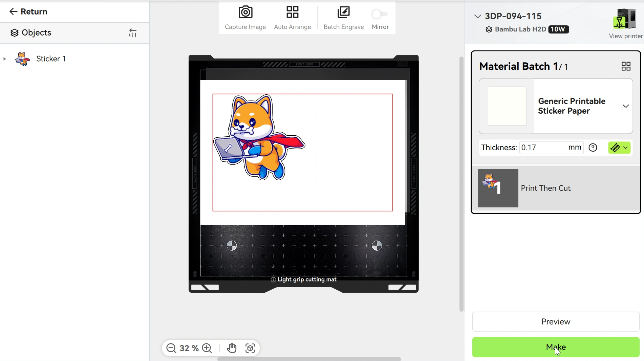644x361 pixels.
Task: Select the Sticker 1 object label
Action: 51,59
